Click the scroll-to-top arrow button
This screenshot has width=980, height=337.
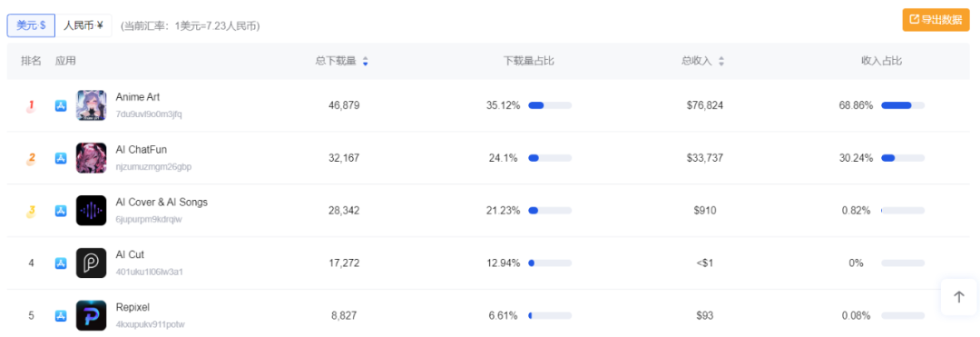(959, 297)
